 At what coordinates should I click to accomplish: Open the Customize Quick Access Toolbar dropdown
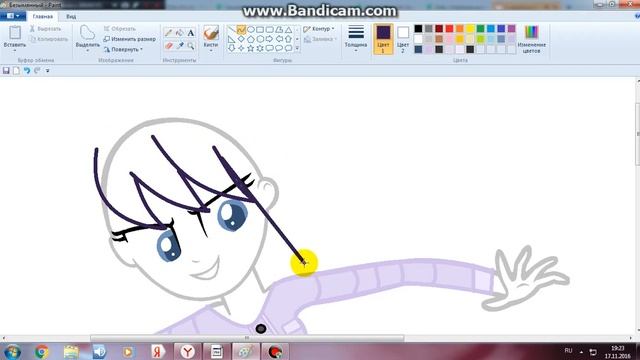(x=47, y=71)
